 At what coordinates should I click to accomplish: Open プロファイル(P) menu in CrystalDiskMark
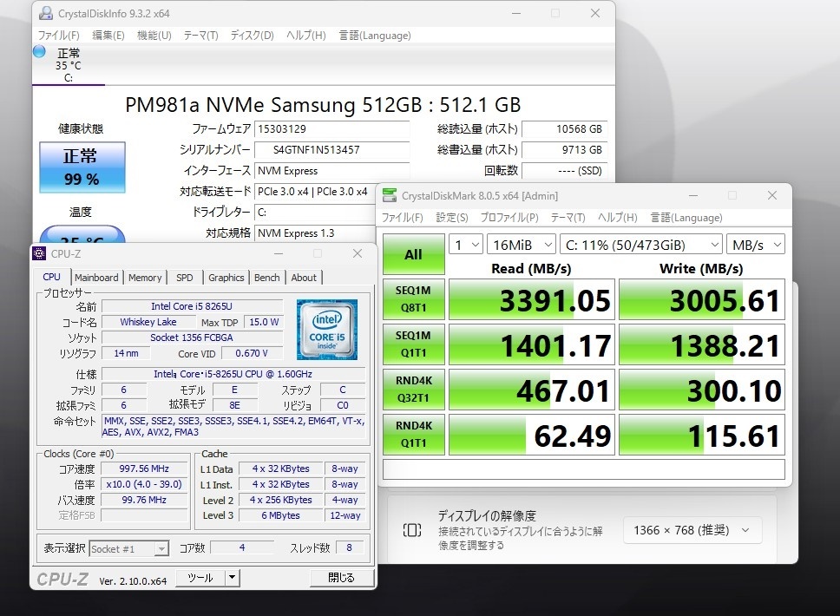tap(509, 218)
